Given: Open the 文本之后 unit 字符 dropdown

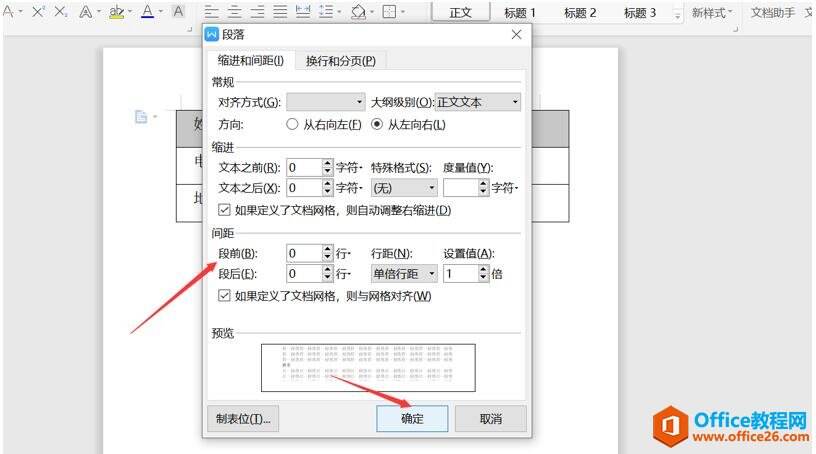Looking at the screenshot, I should point(349,187).
